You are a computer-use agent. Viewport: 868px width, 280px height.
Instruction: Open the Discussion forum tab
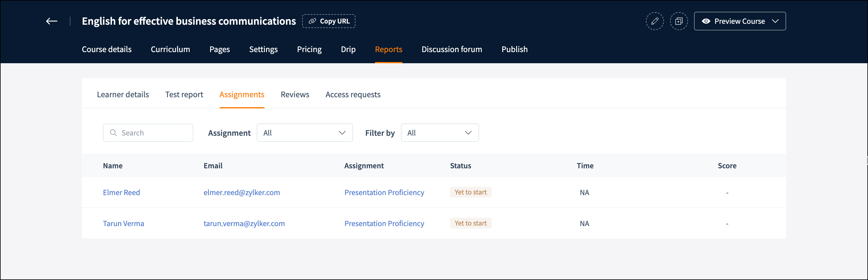pos(451,49)
